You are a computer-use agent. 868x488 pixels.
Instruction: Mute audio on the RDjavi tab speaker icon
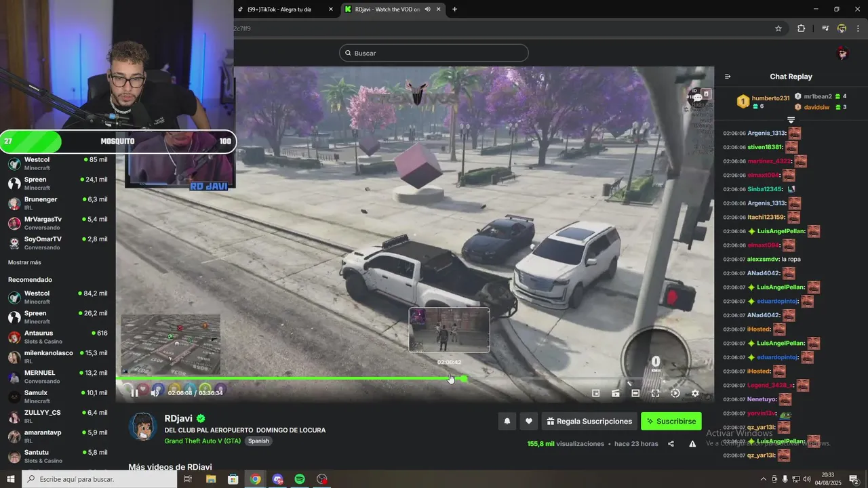click(427, 9)
